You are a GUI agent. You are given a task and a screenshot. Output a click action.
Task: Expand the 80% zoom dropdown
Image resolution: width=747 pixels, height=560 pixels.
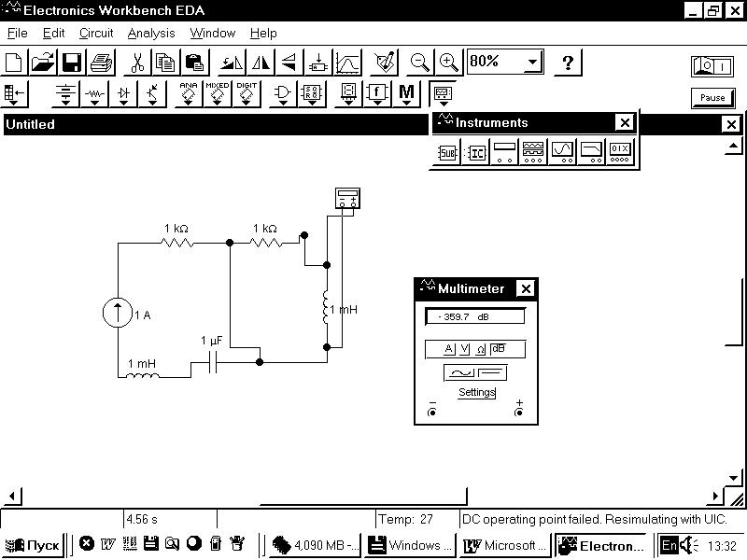[x=532, y=62]
